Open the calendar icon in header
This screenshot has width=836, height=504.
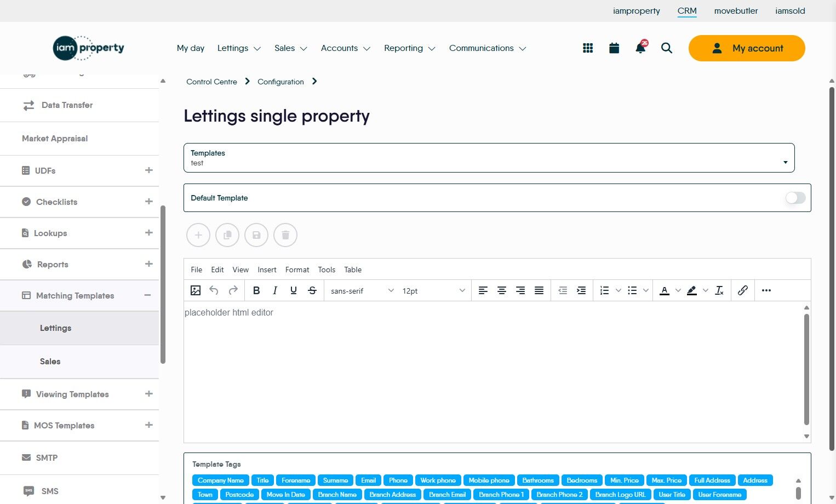click(x=614, y=48)
